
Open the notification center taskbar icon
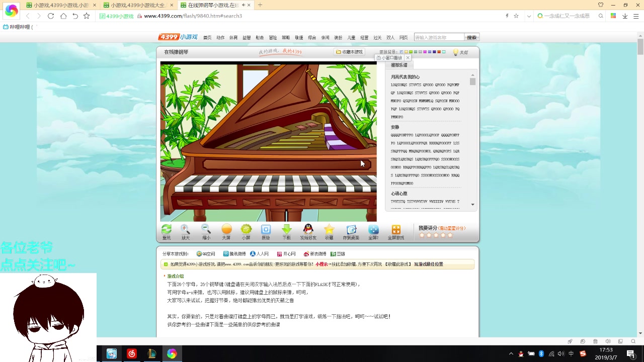coord(630,354)
